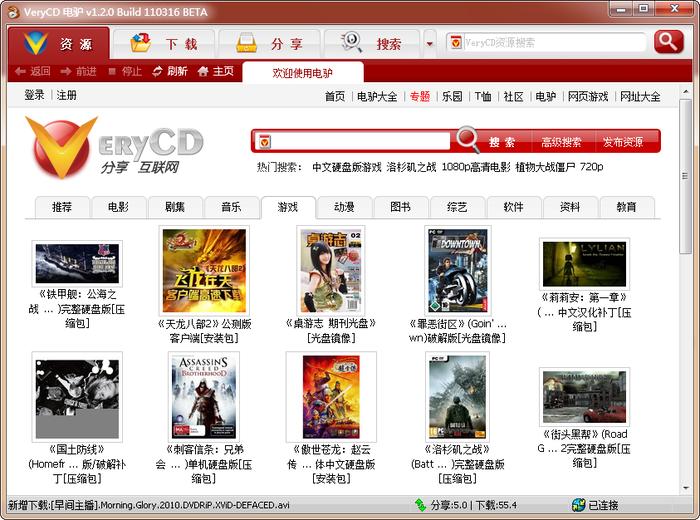Click the 登录 login link

tap(34, 95)
